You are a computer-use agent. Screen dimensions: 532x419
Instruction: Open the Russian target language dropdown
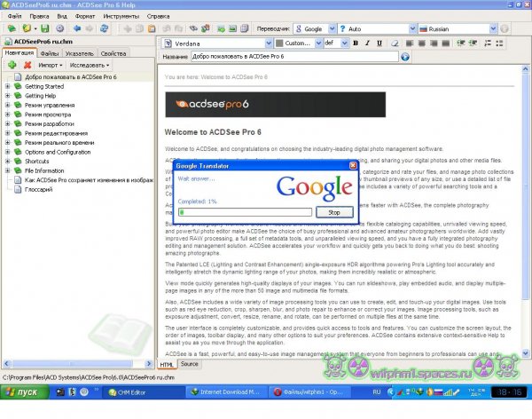point(493,29)
